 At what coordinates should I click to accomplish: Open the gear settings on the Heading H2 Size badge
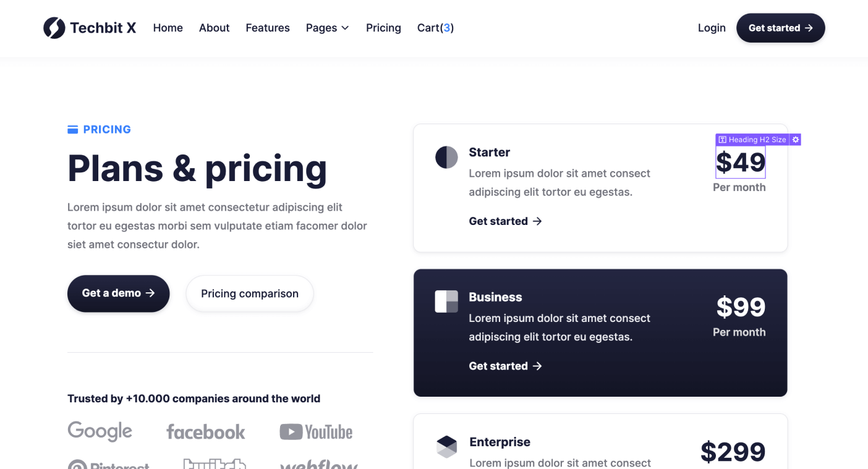[x=796, y=139]
